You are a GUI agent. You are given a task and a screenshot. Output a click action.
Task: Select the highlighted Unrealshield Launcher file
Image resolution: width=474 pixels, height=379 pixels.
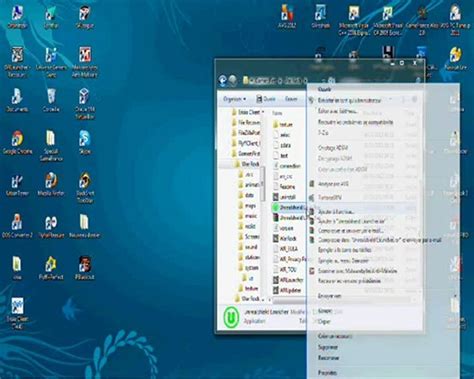[x=289, y=207]
